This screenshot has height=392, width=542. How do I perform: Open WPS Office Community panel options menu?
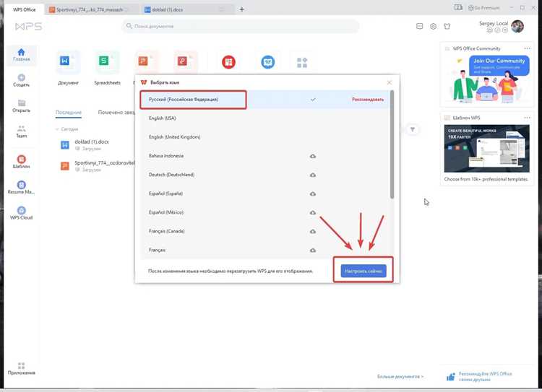coord(527,48)
